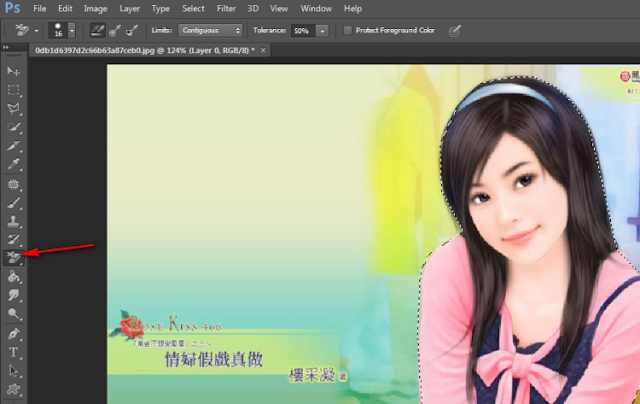The width and height of the screenshot is (640, 404).
Task: Open the Edit menu
Action: [x=65, y=8]
